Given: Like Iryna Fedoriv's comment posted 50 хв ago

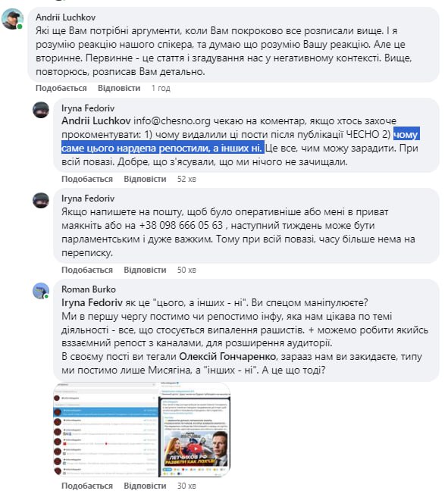Looking at the screenshot, I should 87,270.
